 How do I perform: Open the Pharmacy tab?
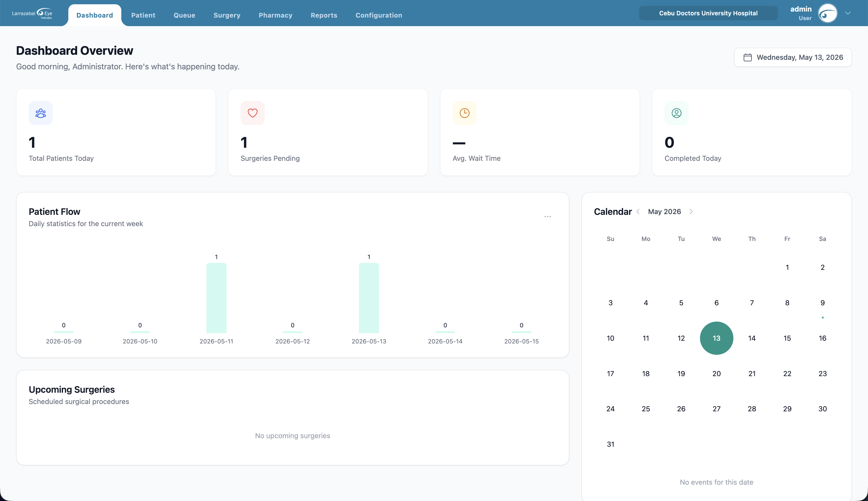click(x=276, y=15)
